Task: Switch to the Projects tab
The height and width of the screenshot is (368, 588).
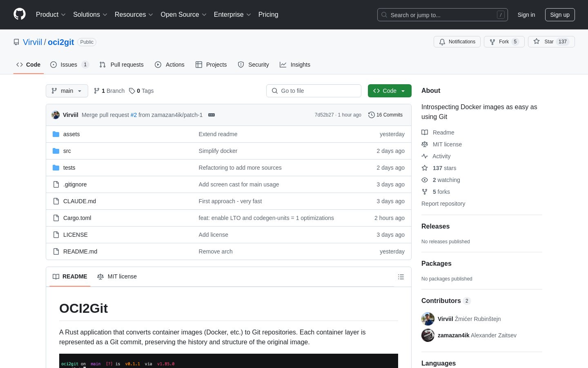Action: (x=211, y=65)
